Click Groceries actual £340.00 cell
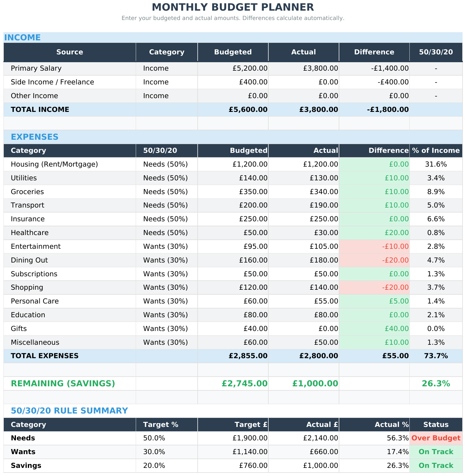This screenshot has height=476, width=466. point(304,192)
